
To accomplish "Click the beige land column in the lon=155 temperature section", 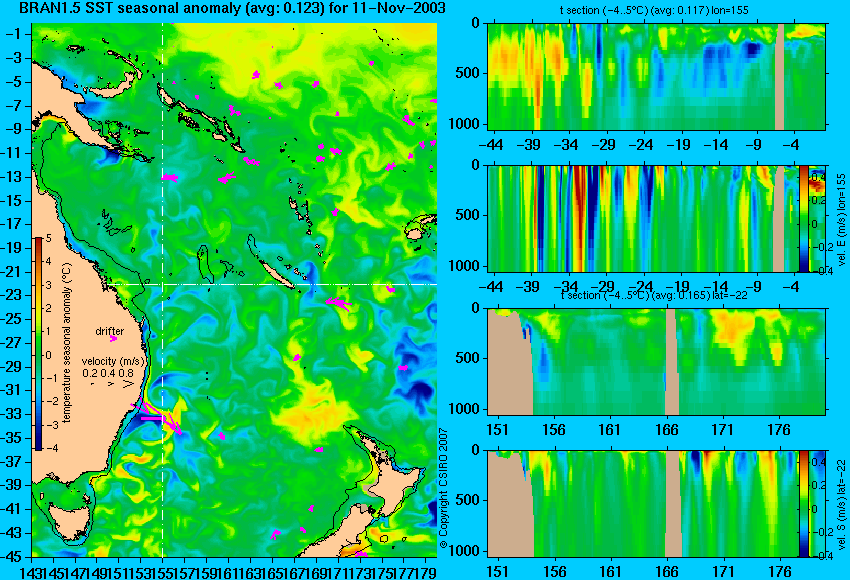I will pyautogui.click(x=780, y=76).
